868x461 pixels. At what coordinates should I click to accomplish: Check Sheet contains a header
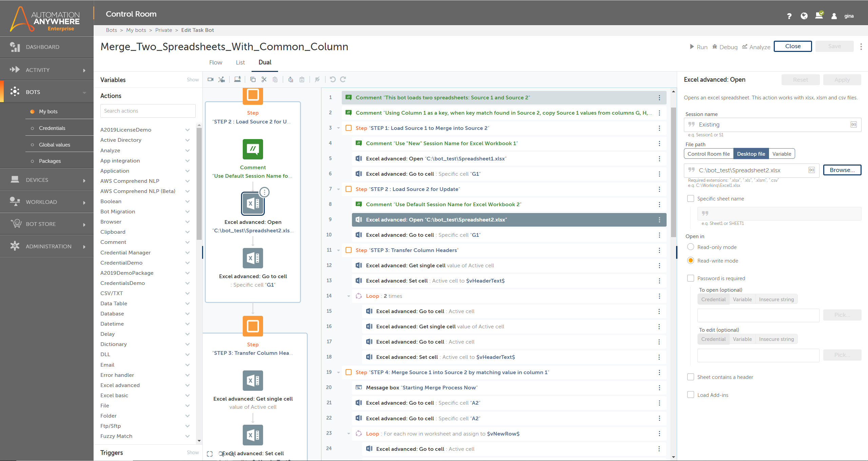pyautogui.click(x=691, y=377)
